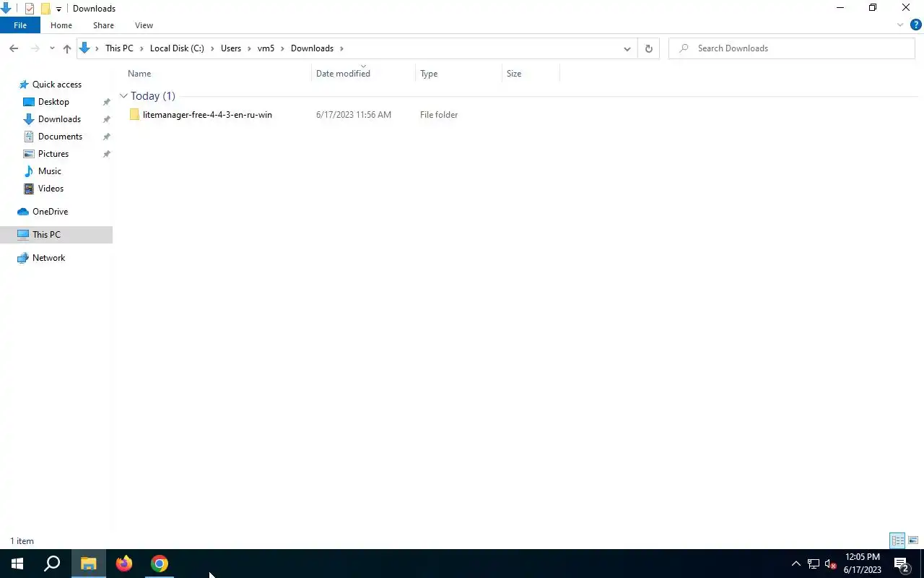Screen dimensions: 924x578
Task: Expand the address bar history dropdown
Action: coord(627,48)
